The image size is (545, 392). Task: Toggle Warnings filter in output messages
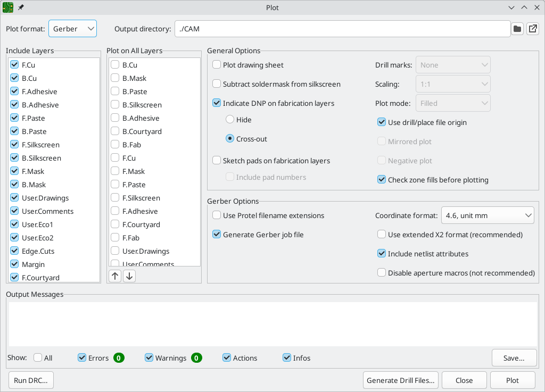(149, 358)
